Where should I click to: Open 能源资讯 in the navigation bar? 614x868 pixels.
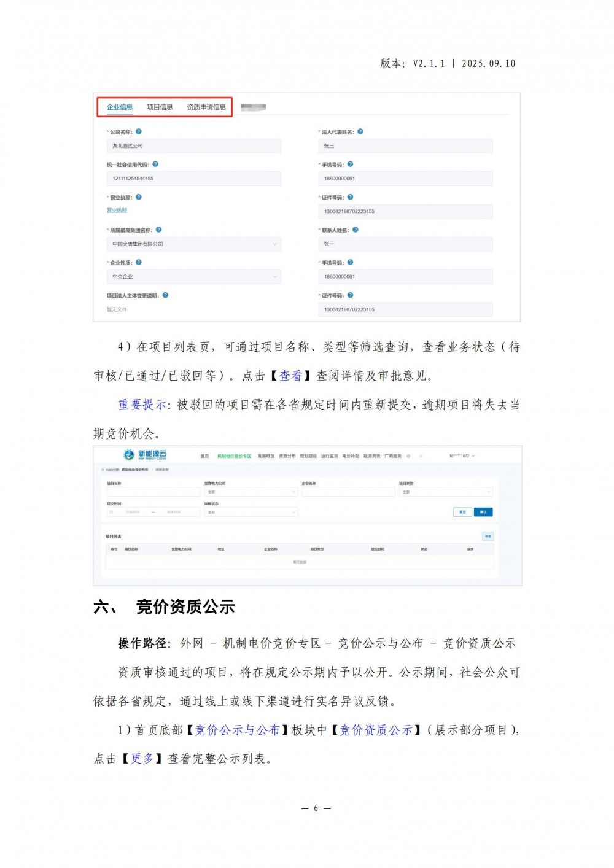click(x=372, y=456)
